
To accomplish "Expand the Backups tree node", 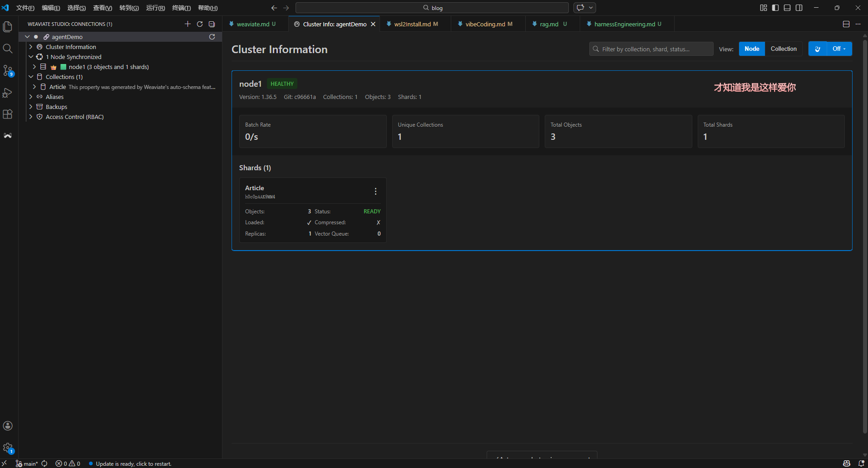I will pos(31,107).
